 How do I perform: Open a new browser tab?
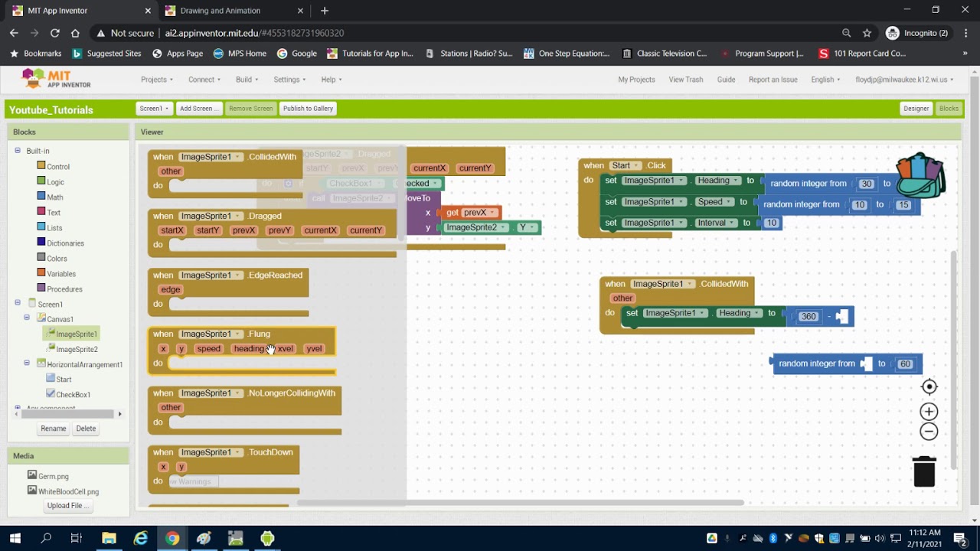[x=325, y=11]
